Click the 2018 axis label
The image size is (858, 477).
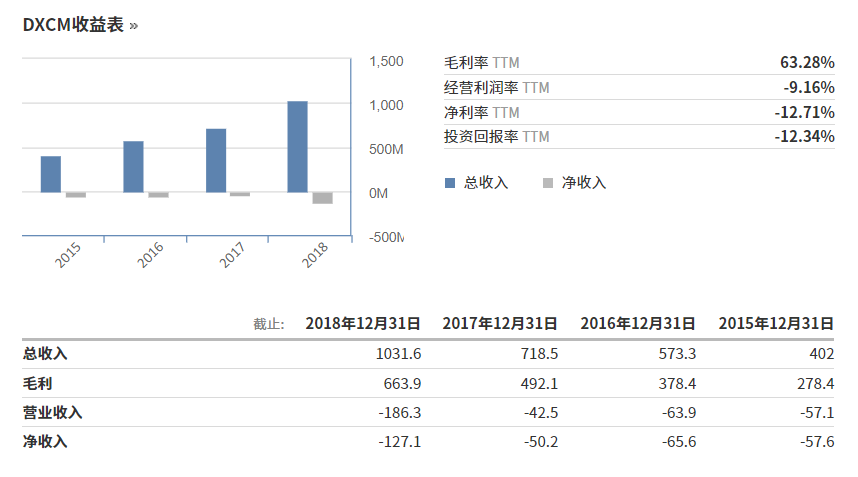coord(315,255)
